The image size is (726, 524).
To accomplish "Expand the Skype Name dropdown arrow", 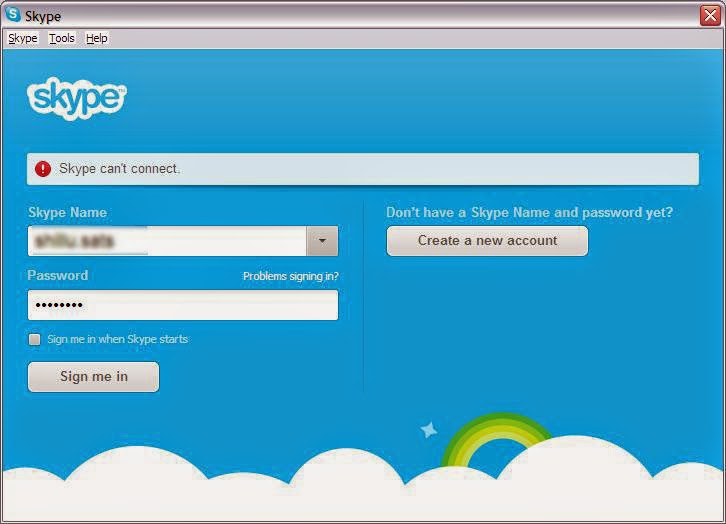I will tap(322, 241).
